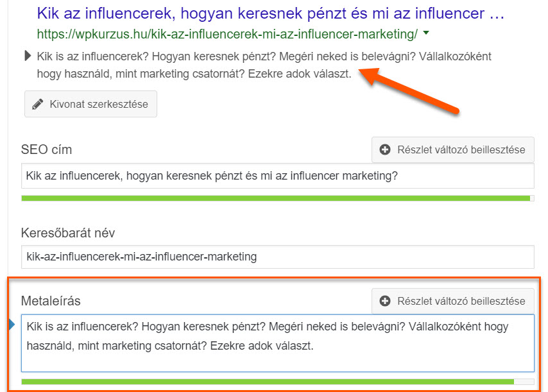Click inside the SEO cím text field
The image size is (548, 392).
click(277, 176)
